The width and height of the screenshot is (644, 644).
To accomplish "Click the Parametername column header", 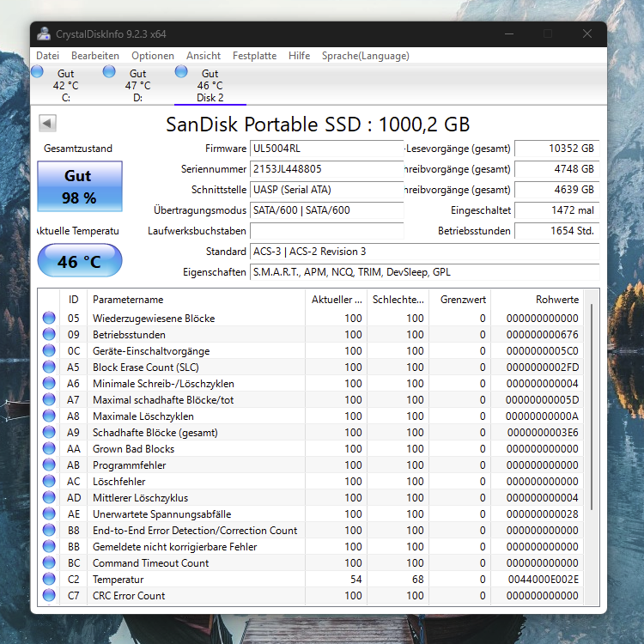I will click(x=196, y=300).
